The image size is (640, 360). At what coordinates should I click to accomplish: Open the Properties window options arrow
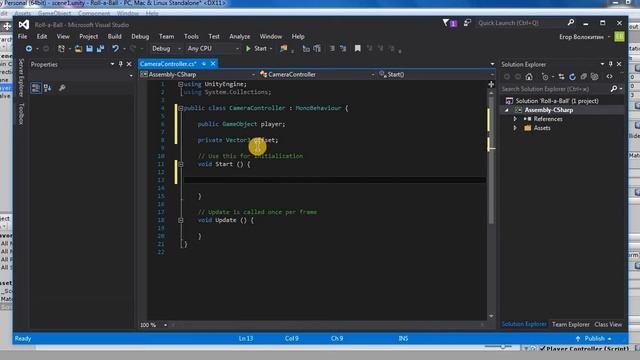[112, 64]
